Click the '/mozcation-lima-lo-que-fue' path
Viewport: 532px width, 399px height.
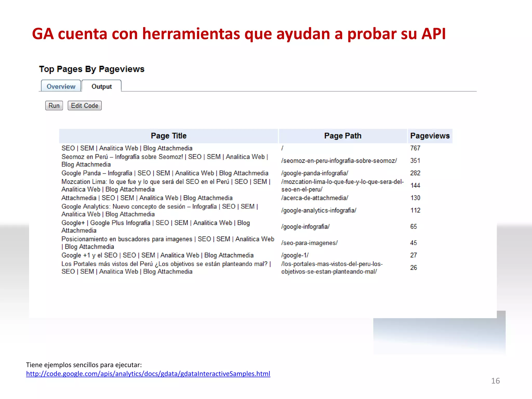coord(342,185)
